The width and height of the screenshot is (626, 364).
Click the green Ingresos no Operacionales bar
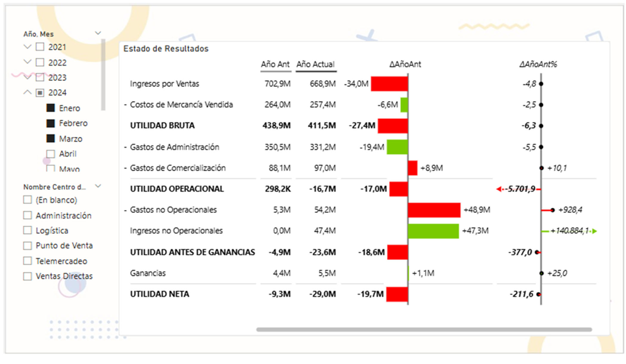(x=433, y=231)
